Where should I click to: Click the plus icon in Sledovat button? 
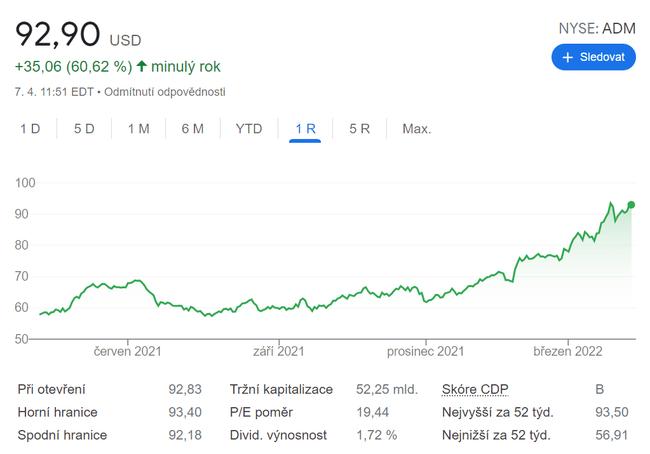568,57
